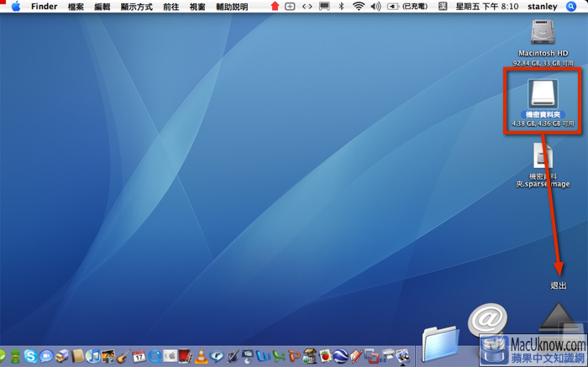Viewport: 588px width, 367px height.
Task: Select the 機密資料夾 mounted volume icon
Action: tap(543, 94)
